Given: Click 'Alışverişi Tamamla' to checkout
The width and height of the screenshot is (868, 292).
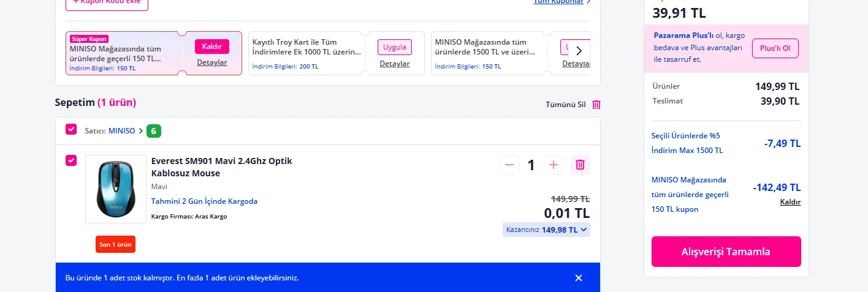Looking at the screenshot, I should coord(726,252).
